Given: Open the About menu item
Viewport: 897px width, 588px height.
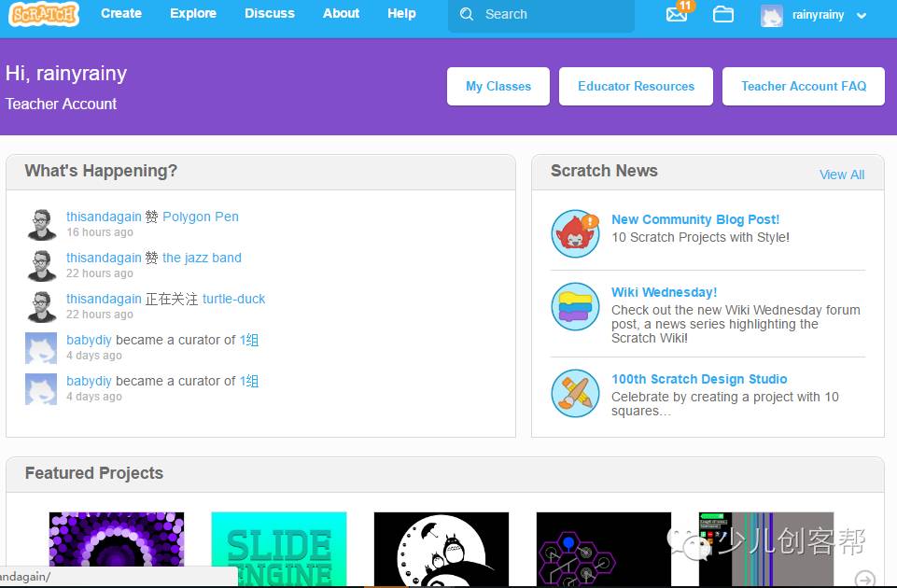Looking at the screenshot, I should point(341,13).
